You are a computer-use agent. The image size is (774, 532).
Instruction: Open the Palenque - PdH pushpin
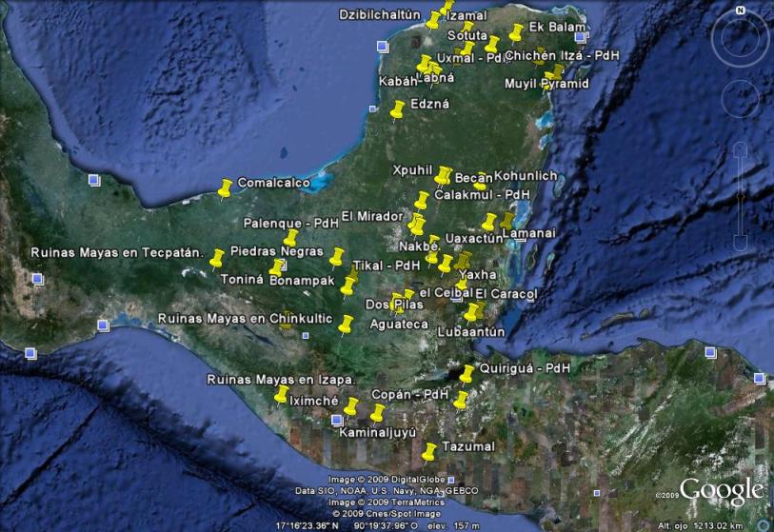291,237
